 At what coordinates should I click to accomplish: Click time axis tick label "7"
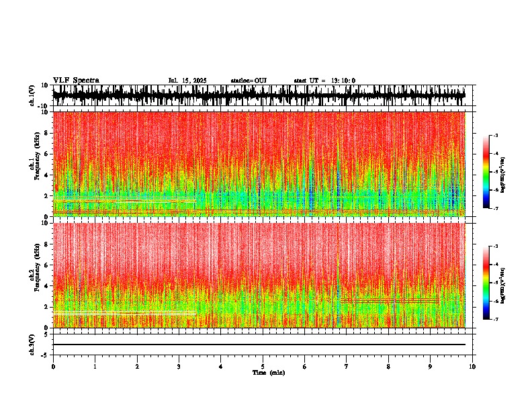[x=347, y=367]
